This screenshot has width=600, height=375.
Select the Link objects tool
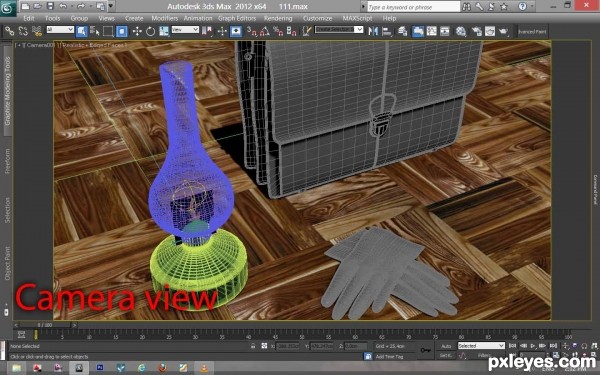pyautogui.click(x=10, y=31)
